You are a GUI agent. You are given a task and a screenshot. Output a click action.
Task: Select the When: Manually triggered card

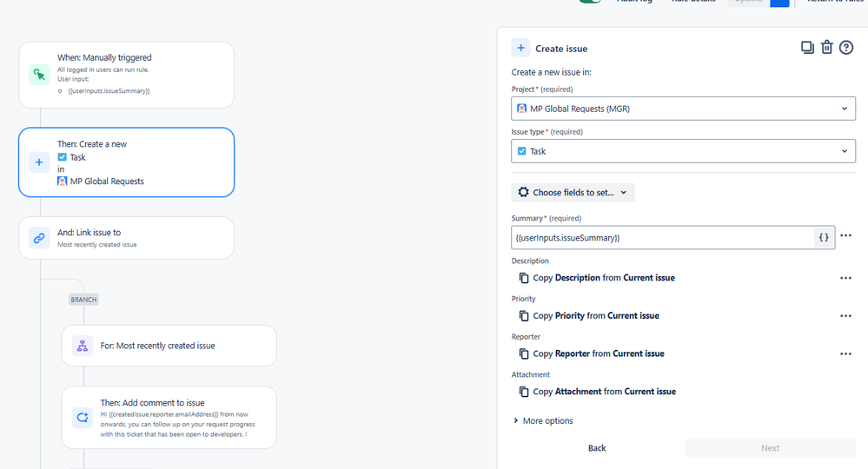coord(126,75)
